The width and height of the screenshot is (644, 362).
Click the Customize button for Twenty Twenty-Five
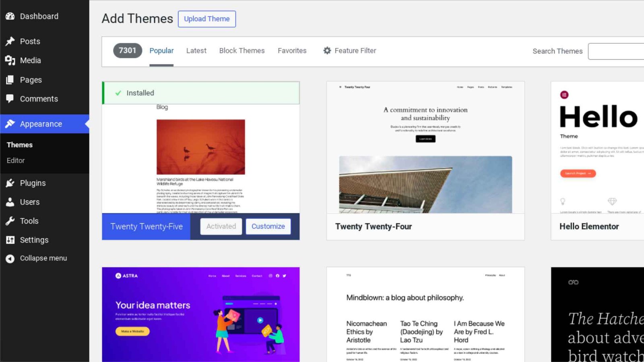(x=268, y=226)
